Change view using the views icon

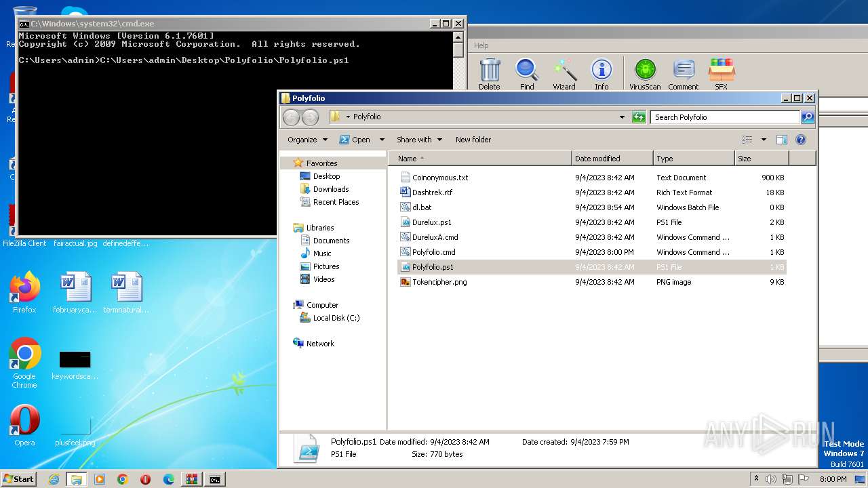747,140
